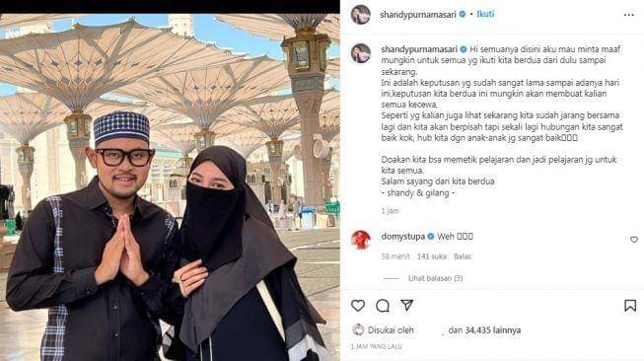The width and height of the screenshot is (644, 361).
Task: Click shandypurnamasari username in caption
Action: pyautogui.click(x=419, y=49)
